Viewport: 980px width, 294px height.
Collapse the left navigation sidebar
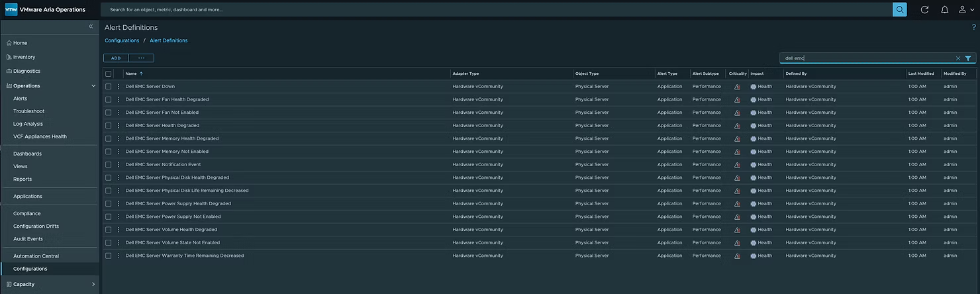(x=91, y=26)
